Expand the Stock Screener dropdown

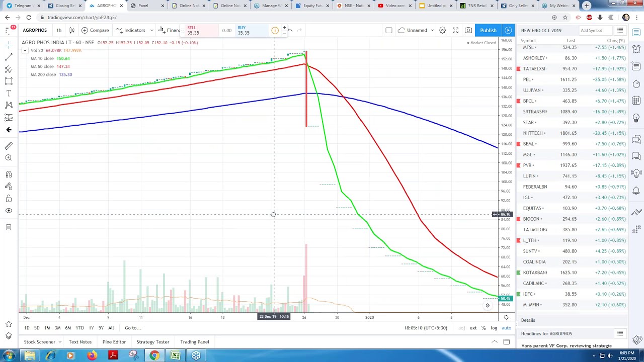coord(59,342)
